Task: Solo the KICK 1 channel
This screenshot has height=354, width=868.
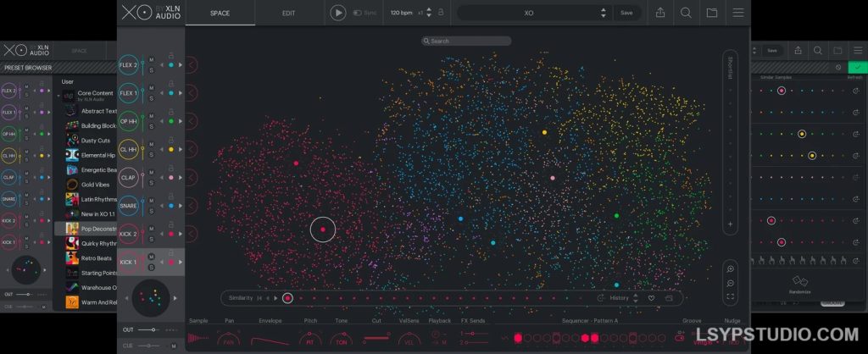Action: (x=151, y=268)
